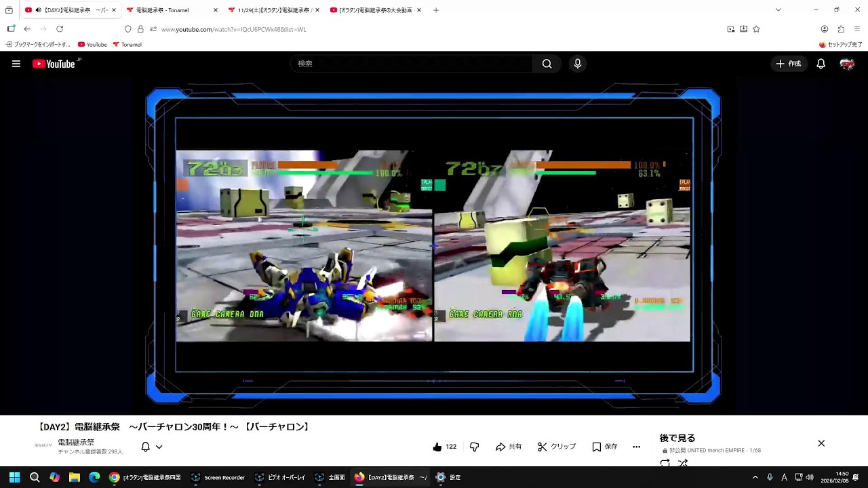Go to the YouTube home logo
Viewport: 868px width, 488px height.
point(54,64)
